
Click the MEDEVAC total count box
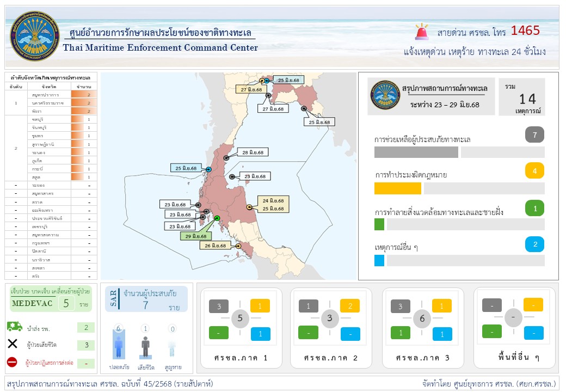point(66,303)
